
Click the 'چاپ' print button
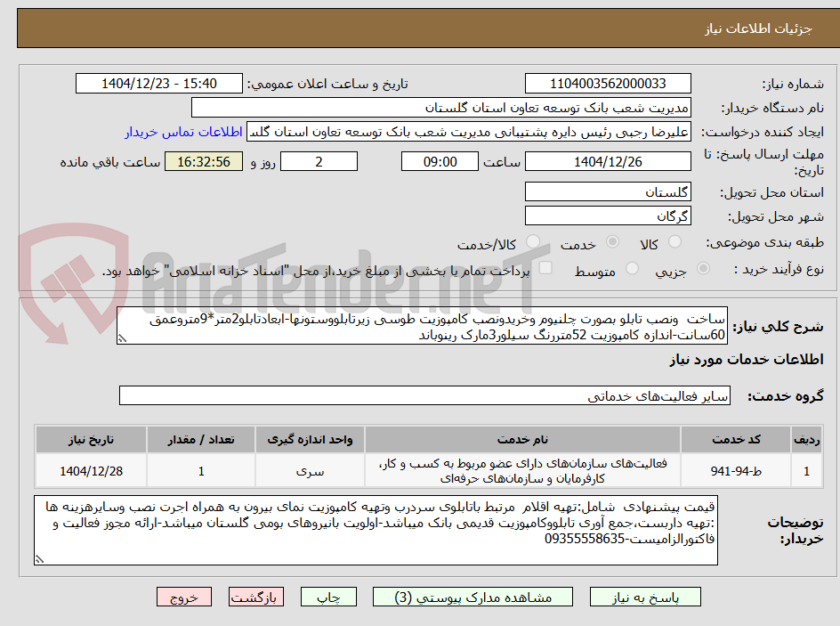coord(328,597)
